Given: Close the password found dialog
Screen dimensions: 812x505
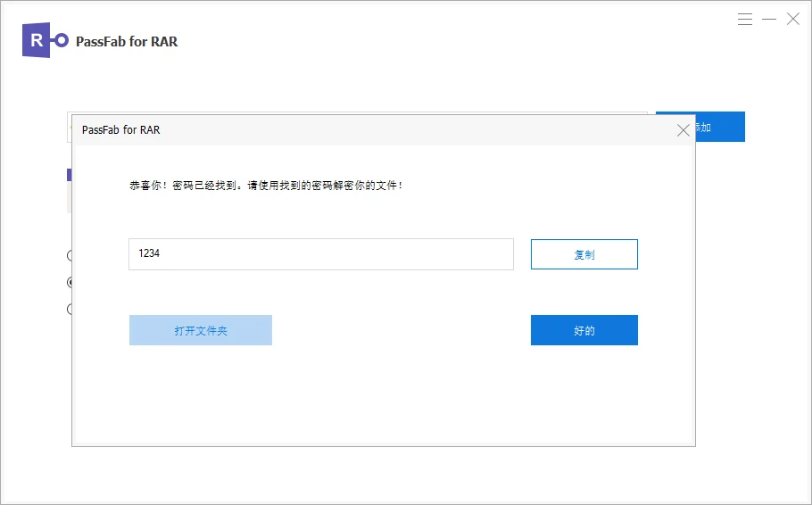Looking at the screenshot, I should [683, 130].
